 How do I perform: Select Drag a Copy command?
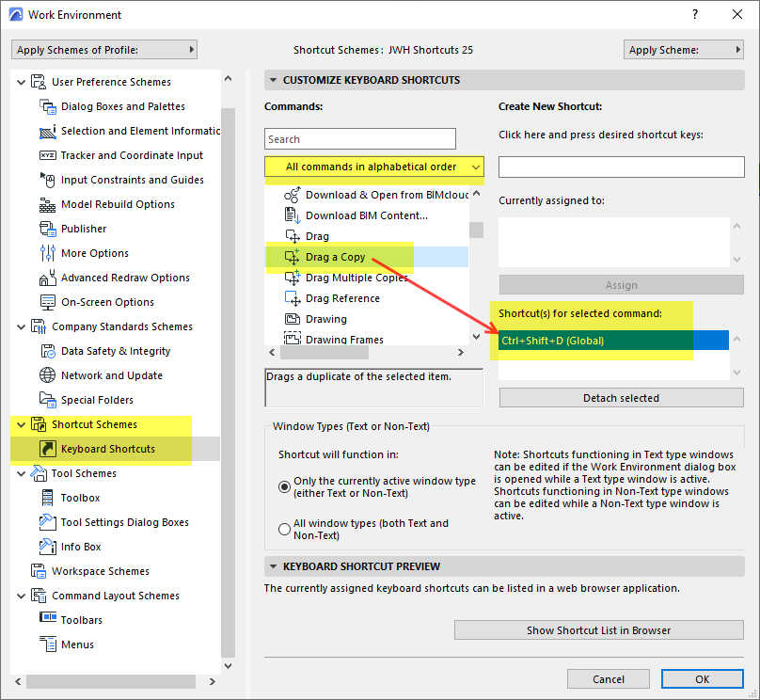(367, 257)
